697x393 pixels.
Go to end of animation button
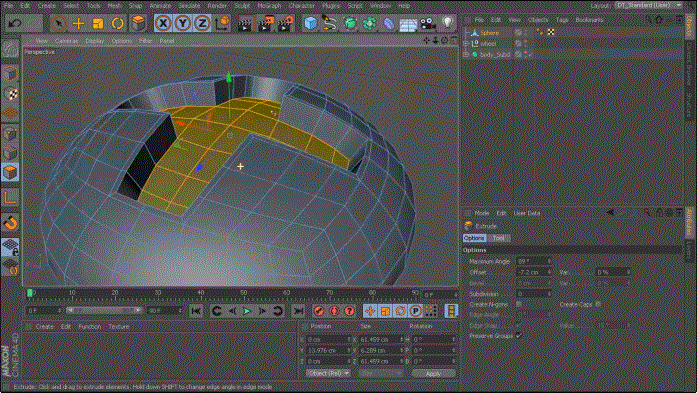[x=298, y=311]
